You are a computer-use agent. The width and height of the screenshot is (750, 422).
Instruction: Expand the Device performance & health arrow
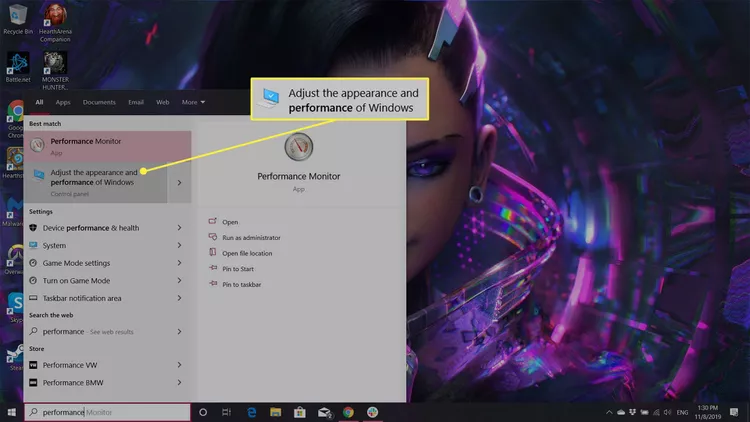tap(179, 228)
